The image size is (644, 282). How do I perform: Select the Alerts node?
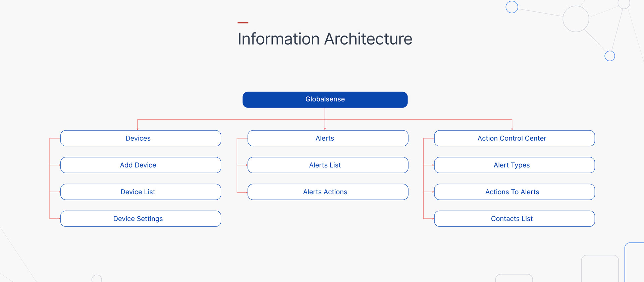click(x=328, y=138)
